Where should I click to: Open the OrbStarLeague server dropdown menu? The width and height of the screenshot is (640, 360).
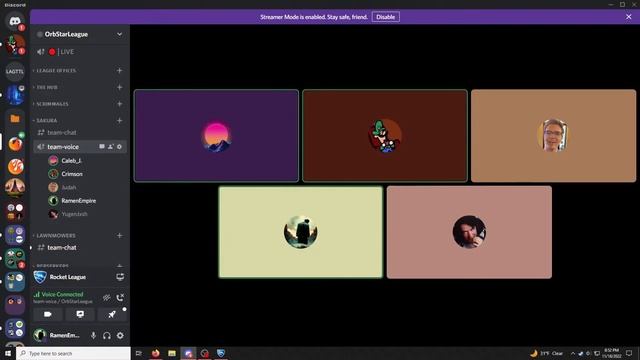click(x=119, y=34)
